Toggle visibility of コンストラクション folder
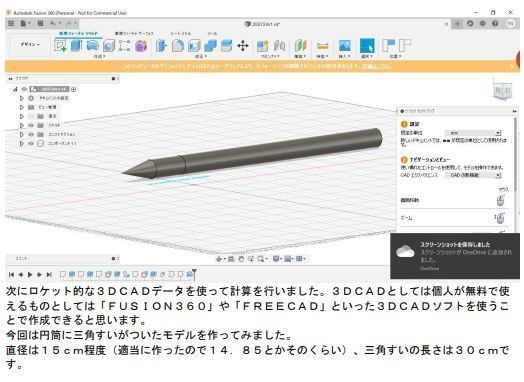This screenshot has width=524, height=382. [x=31, y=134]
